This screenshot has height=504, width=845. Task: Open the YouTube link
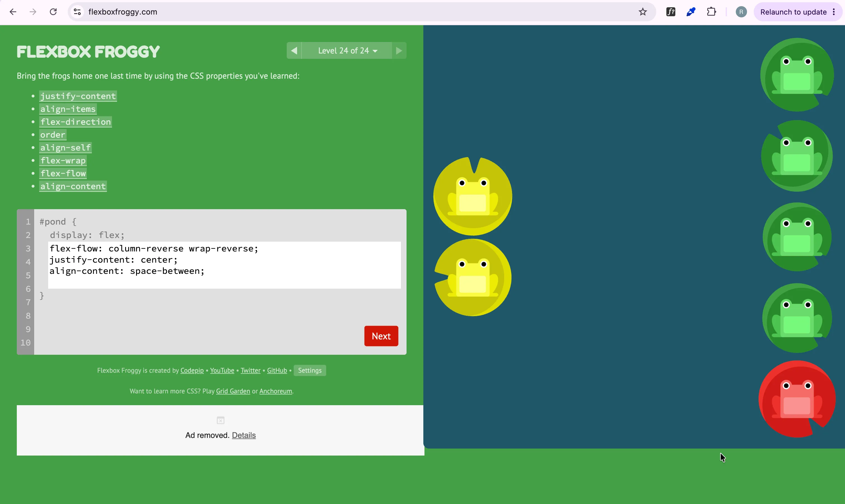pos(222,370)
